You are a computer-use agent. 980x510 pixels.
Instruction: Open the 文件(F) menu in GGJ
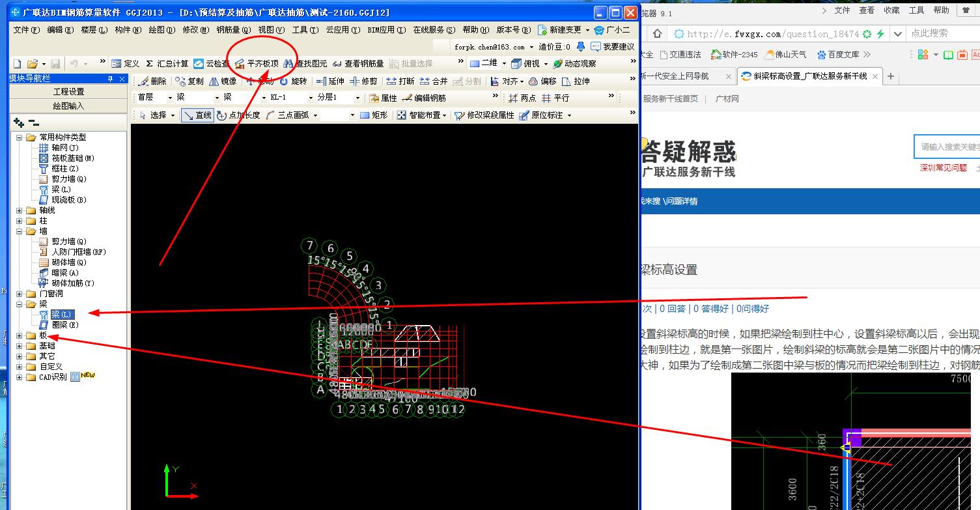point(27,30)
